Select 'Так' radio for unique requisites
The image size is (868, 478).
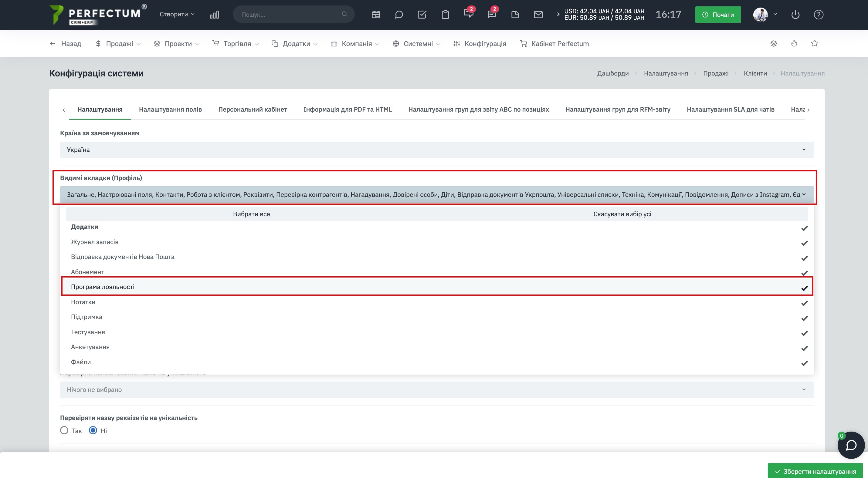click(64, 431)
